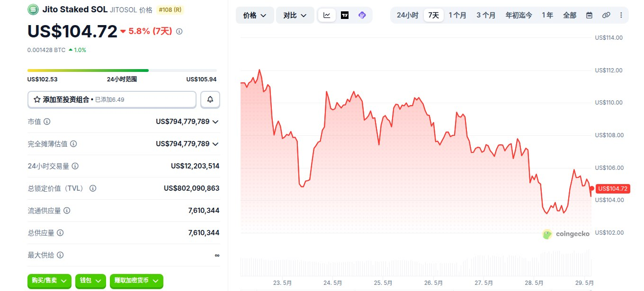The image size is (644, 291).
Task: Show info tooltip for 市值
Action: click(x=47, y=122)
